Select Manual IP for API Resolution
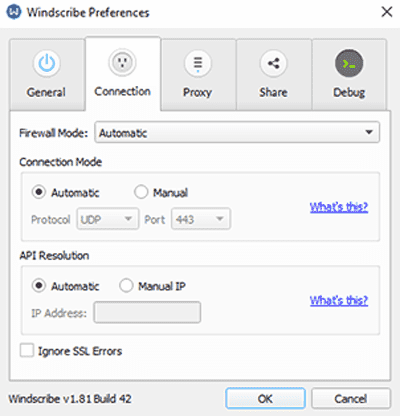The width and height of the screenshot is (400, 416). (x=126, y=286)
